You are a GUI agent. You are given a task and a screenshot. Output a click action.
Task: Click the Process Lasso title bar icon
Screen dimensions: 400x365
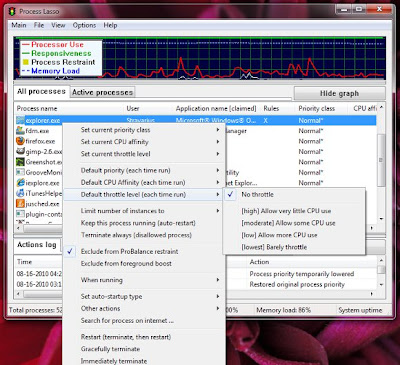coord(12,11)
